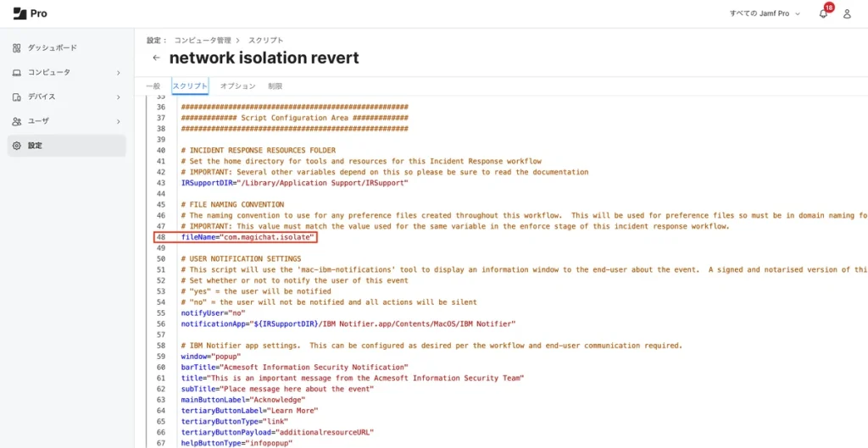The height and width of the screenshot is (448, 868).
Task: Click the スクリプト breadcrumb link
Action: pos(265,40)
